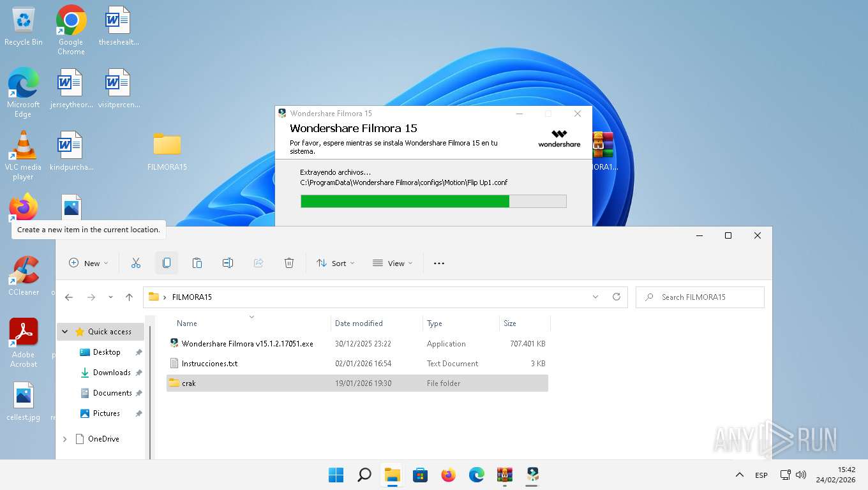Click the Share icon in Explorer toolbar
Viewport: 868px width, 490px height.
coord(258,263)
